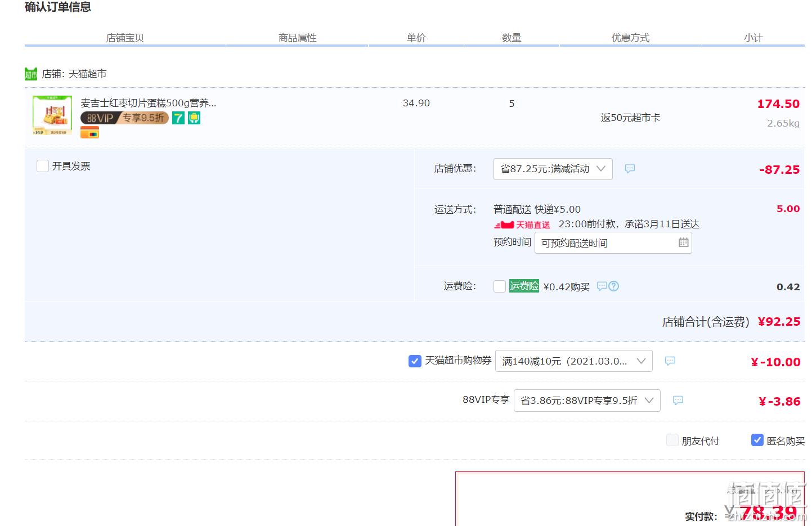The width and height of the screenshot is (812, 526).
Task: Click the 返50元超市卡 promotion text
Action: click(x=630, y=118)
